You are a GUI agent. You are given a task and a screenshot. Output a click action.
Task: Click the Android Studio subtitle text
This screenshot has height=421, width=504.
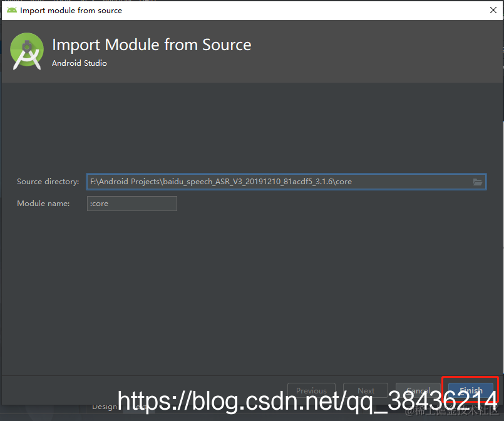(x=80, y=63)
